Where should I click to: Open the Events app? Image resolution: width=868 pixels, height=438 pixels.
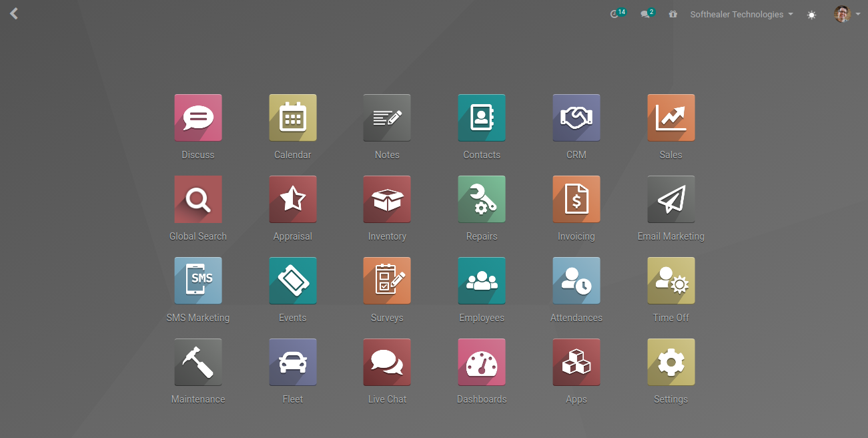pos(293,280)
